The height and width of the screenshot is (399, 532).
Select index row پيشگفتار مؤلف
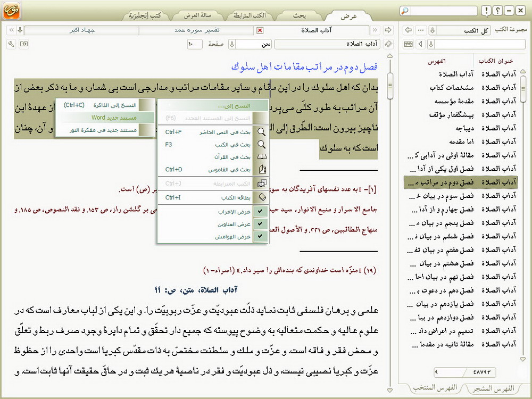[x=461, y=115]
